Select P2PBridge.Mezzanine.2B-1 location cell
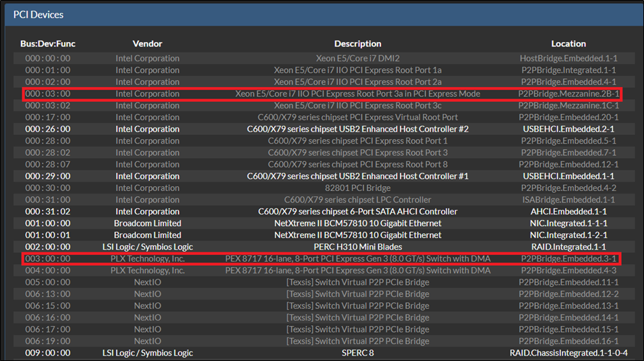644x361 pixels. point(568,94)
